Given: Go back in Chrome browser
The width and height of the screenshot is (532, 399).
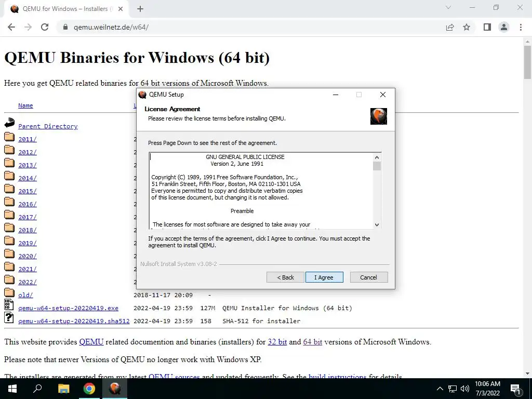Looking at the screenshot, I should pos(11,27).
